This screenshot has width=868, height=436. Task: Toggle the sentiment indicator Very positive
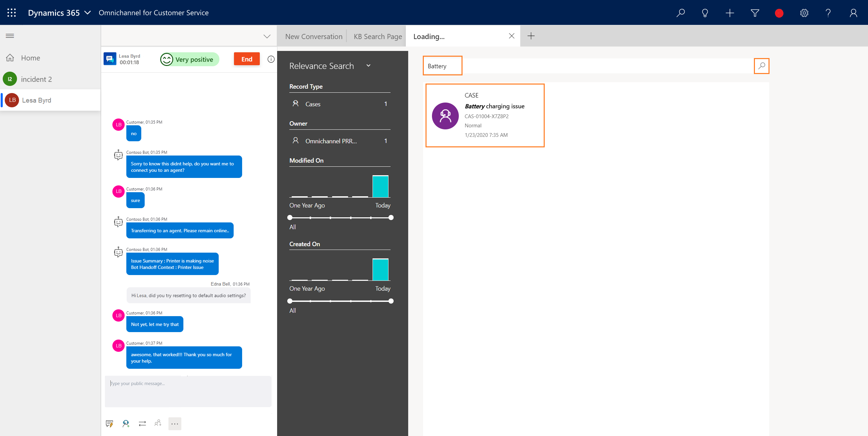(188, 58)
